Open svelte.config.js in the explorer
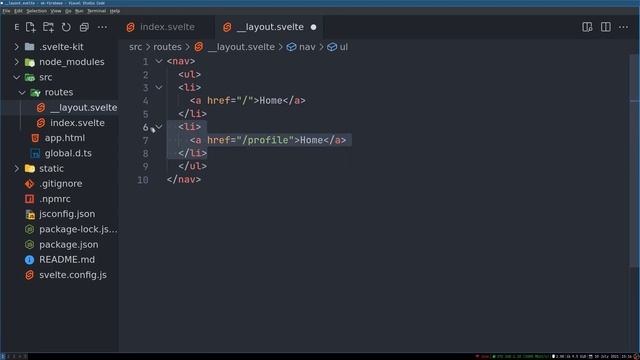 73,275
